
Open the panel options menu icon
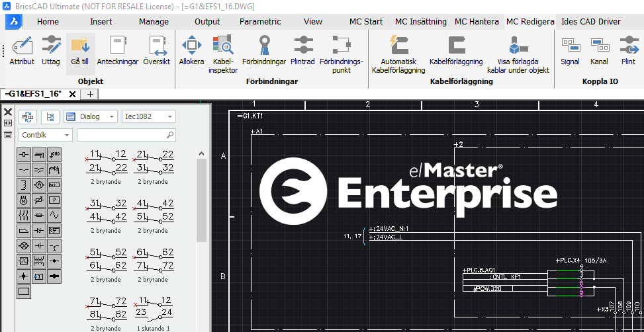pos(7,135)
